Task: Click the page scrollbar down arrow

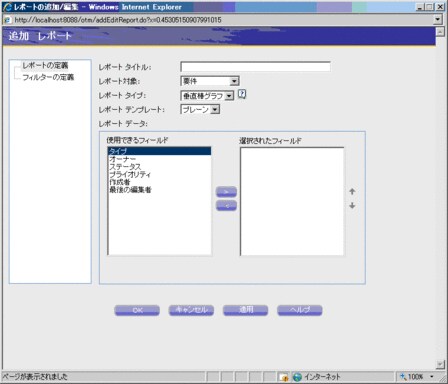Action: coord(440,364)
